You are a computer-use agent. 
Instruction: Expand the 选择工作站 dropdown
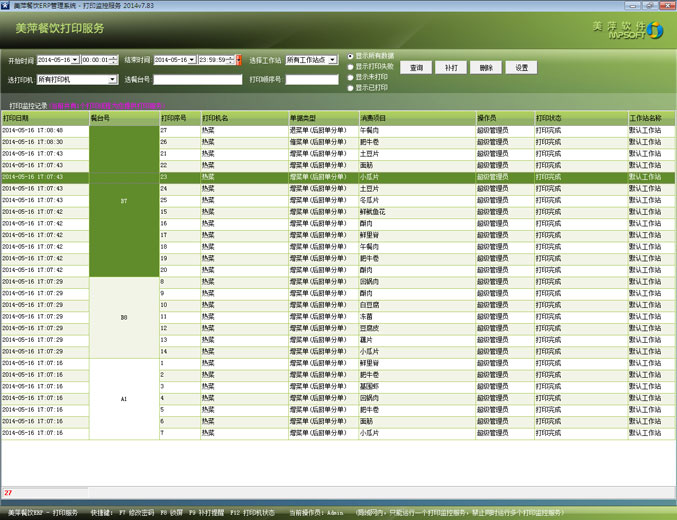tap(332, 60)
